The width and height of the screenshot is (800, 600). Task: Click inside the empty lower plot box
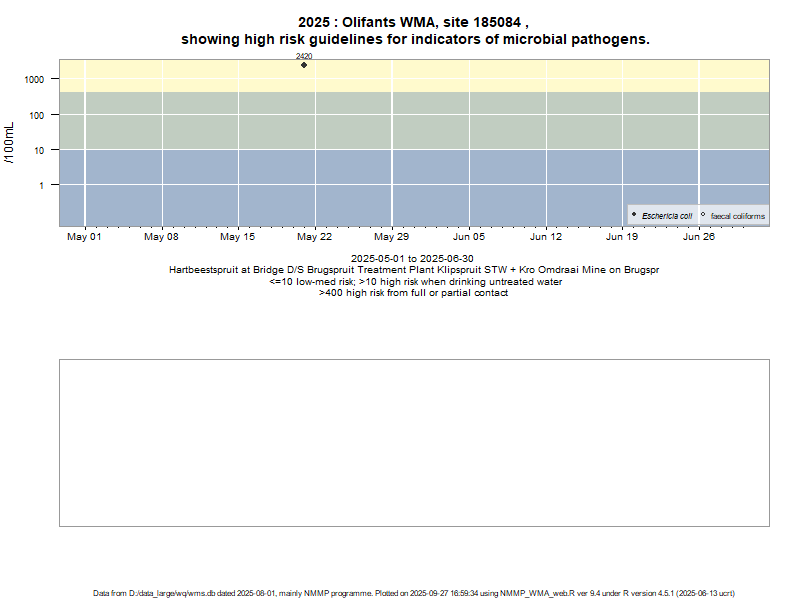[x=414, y=442]
